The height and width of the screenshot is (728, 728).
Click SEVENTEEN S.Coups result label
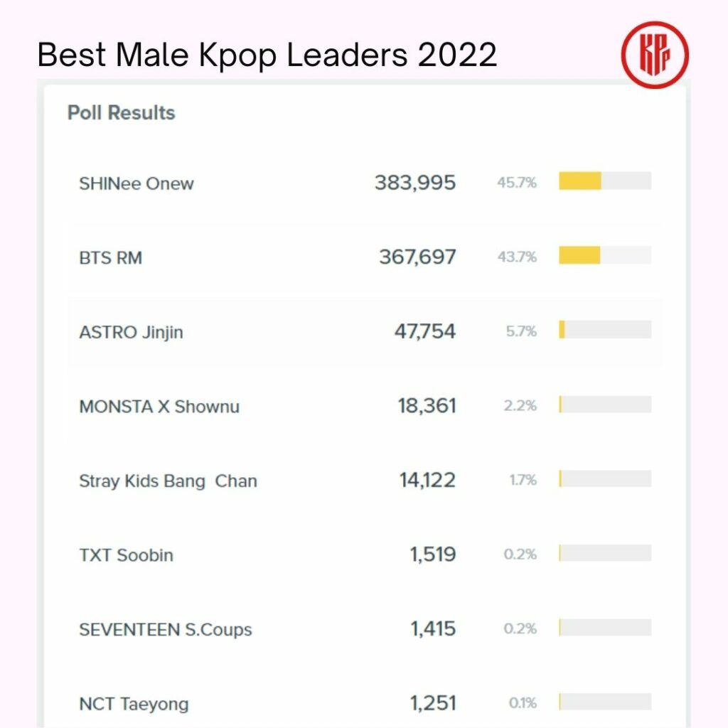pos(166,629)
